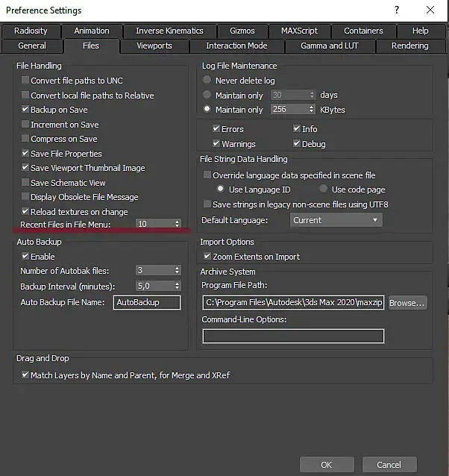Check Display Obsolete File Message
This screenshot has height=476, width=449.
click(x=25, y=197)
